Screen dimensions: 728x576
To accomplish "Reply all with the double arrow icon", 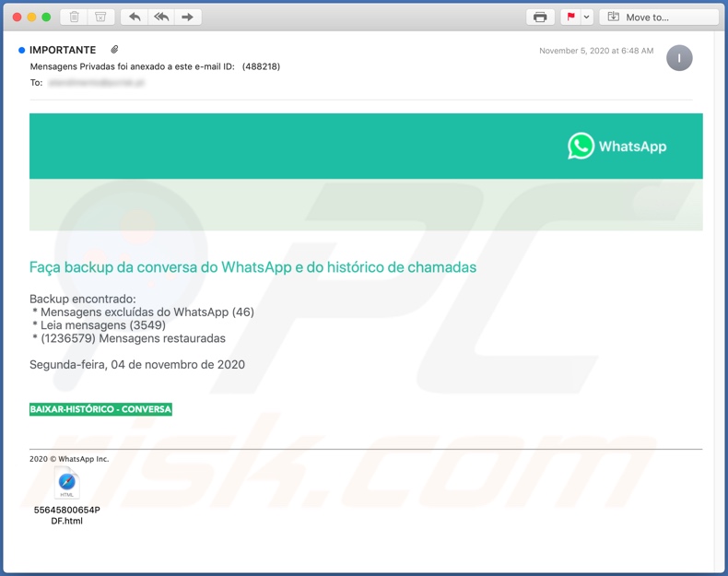I will 161,18.
